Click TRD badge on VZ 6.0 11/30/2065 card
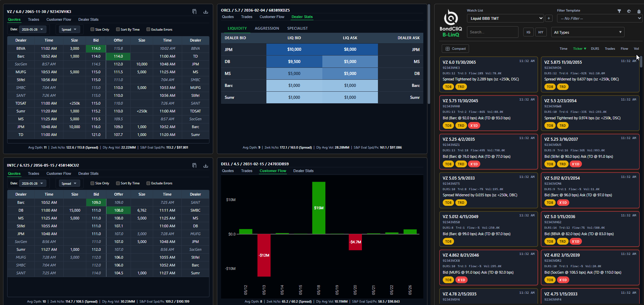Image resolution: width=644 pixels, height=305 pixels. click(461, 87)
